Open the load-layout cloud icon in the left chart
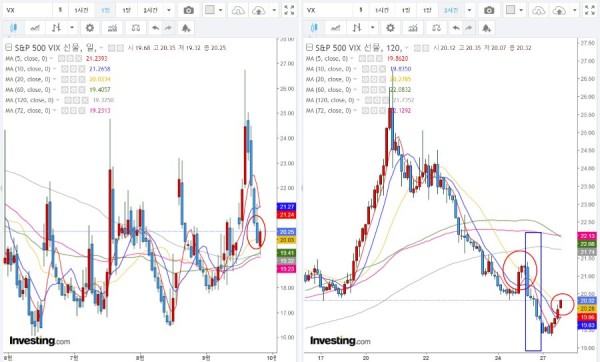 (x=238, y=10)
